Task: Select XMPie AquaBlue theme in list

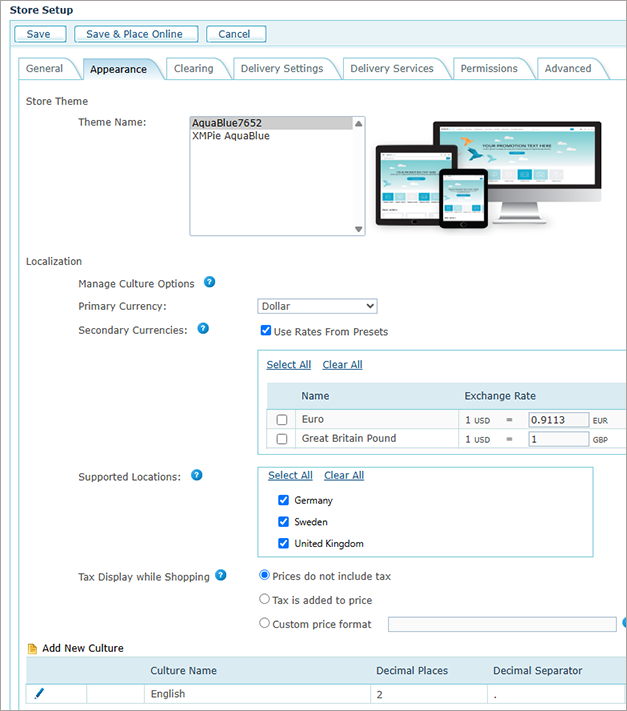Action: point(231,136)
